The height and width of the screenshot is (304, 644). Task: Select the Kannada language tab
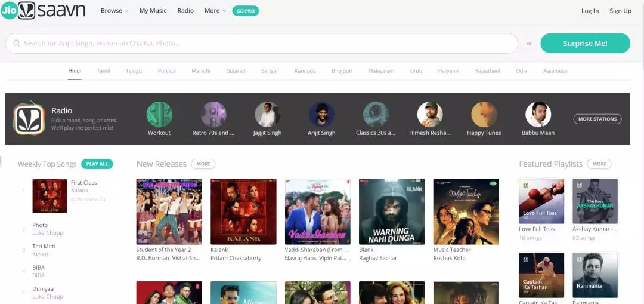click(x=305, y=70)
